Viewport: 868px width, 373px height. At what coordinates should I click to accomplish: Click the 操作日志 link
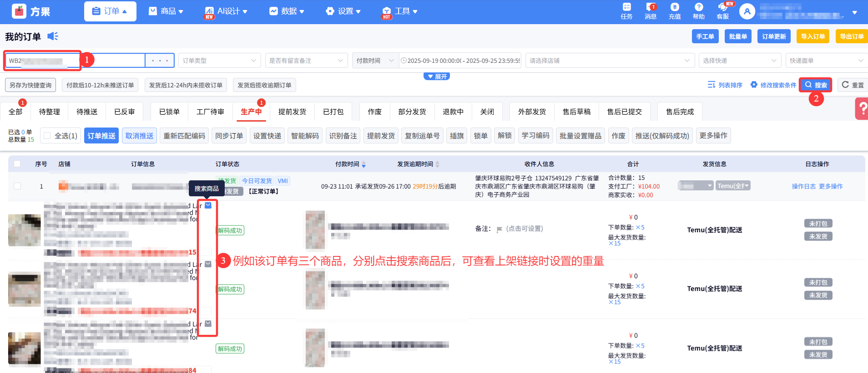[x=803, y=186]
